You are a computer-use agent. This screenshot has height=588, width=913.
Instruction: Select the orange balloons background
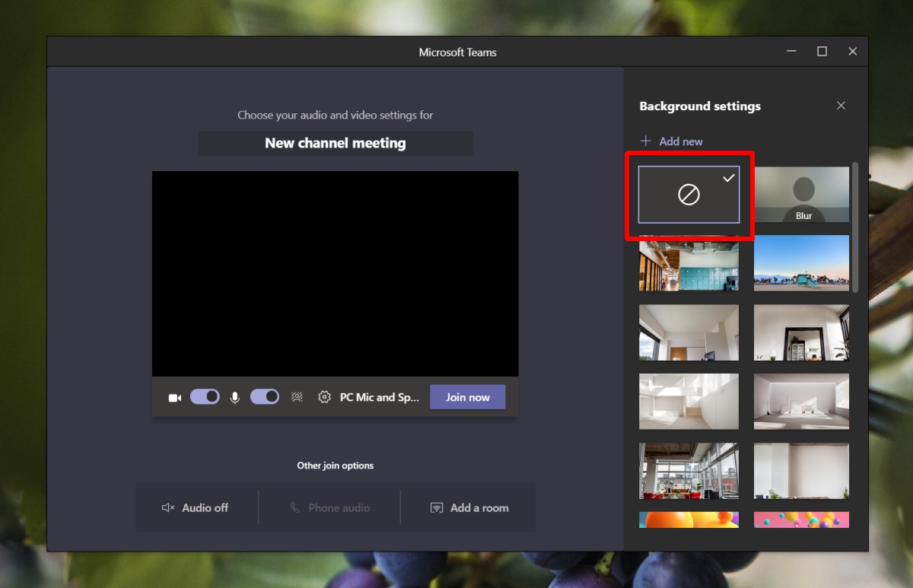click(x=689, y=520)
